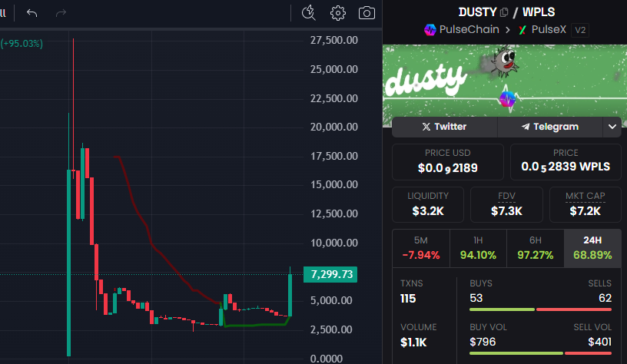
Task: Expand more social links chevron
Action: pyautogui.click(x=612, y=127)
